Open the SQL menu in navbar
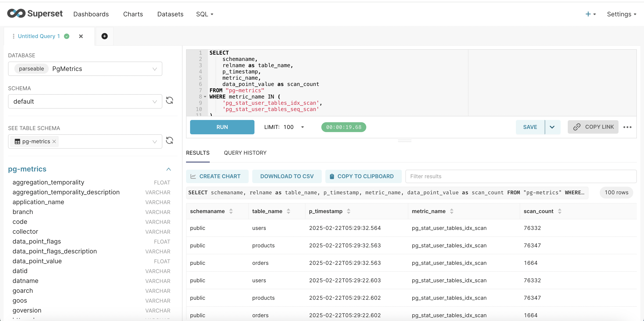644x321 pixels. (205, 14)
